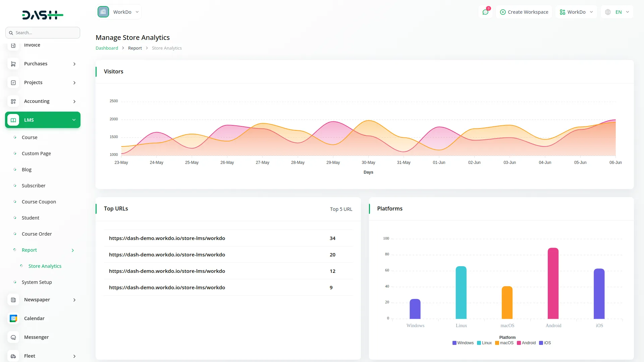This screenshot has width=644, height=362.
Task: Click the Accounting sidebar icon
Action: click(x=13, y=101)
